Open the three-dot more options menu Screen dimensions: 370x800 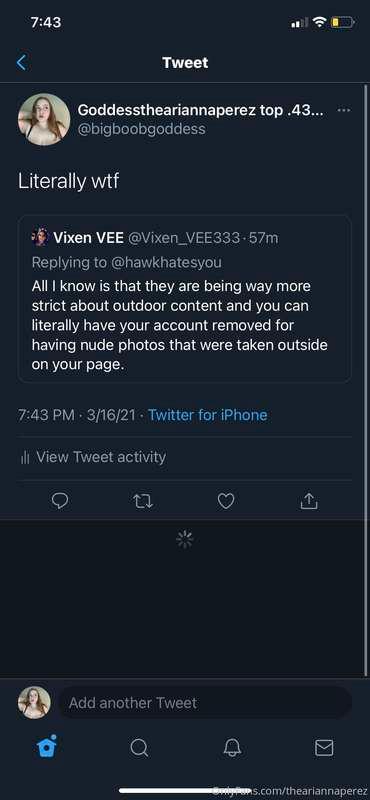pyautogui.click(x=344, y=110)
